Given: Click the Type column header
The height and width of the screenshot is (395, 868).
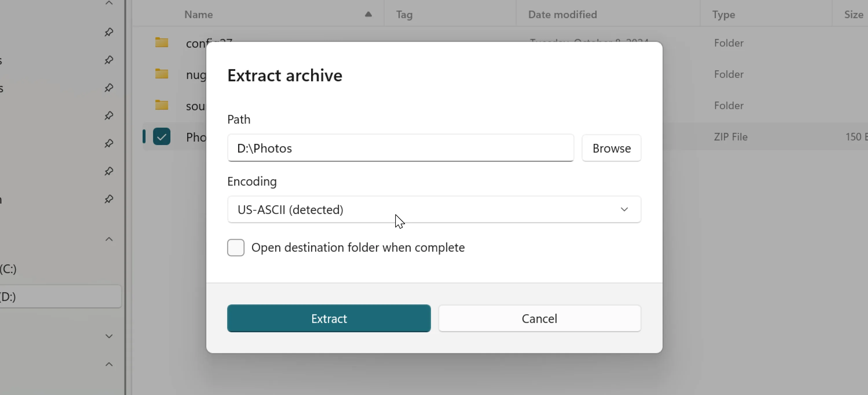Looking at the screenshot, I should (x=723, y=14).
